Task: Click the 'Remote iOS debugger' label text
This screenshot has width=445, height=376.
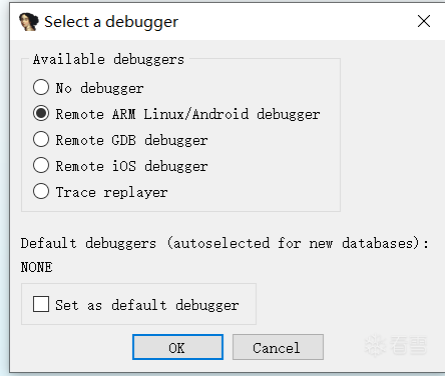Action: 131,166
